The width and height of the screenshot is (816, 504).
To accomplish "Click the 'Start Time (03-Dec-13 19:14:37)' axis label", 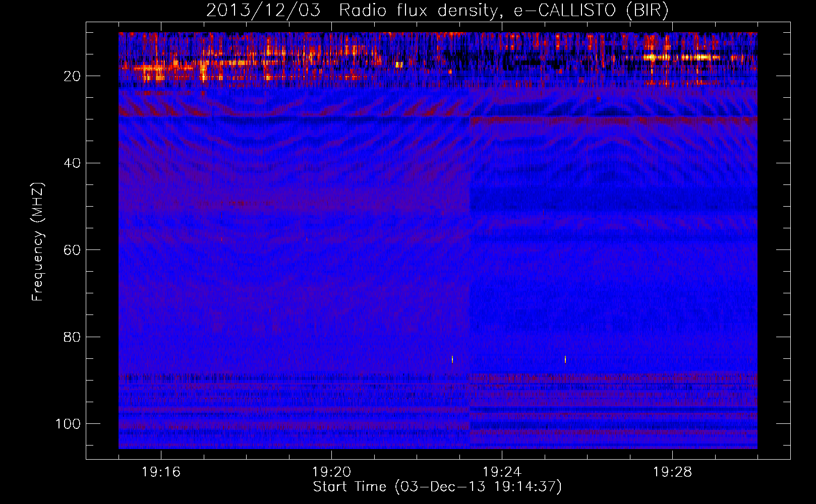I will click(437, 487).
